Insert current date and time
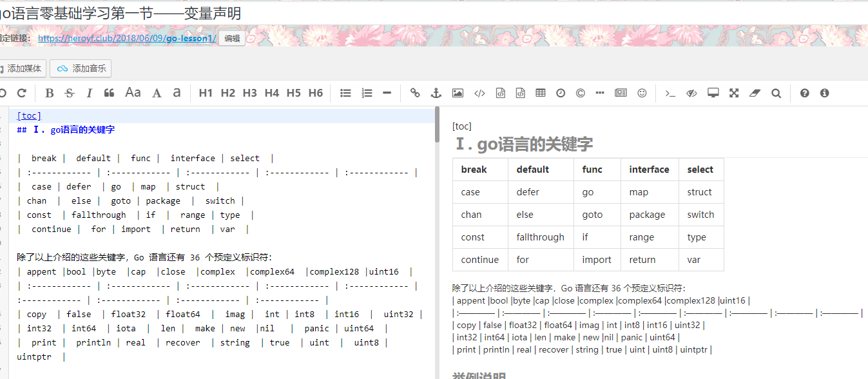Screen dimensions: 868x379 [x=561, y=93]
